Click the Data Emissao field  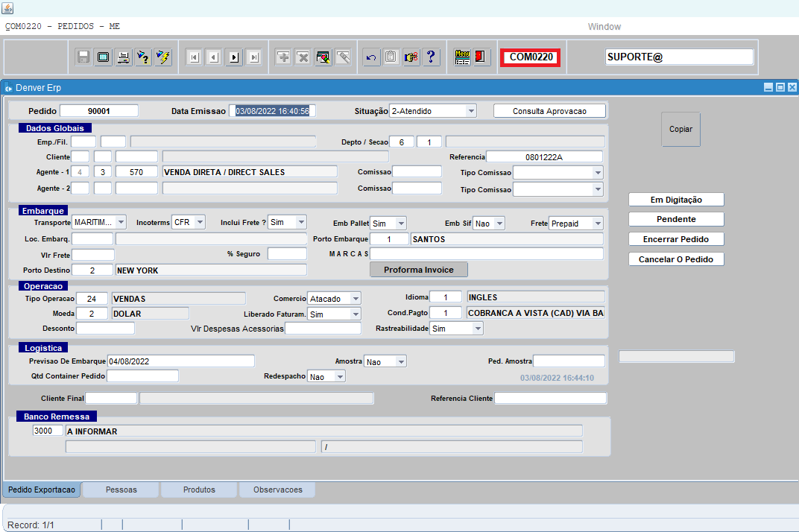(x=272, y=111)
